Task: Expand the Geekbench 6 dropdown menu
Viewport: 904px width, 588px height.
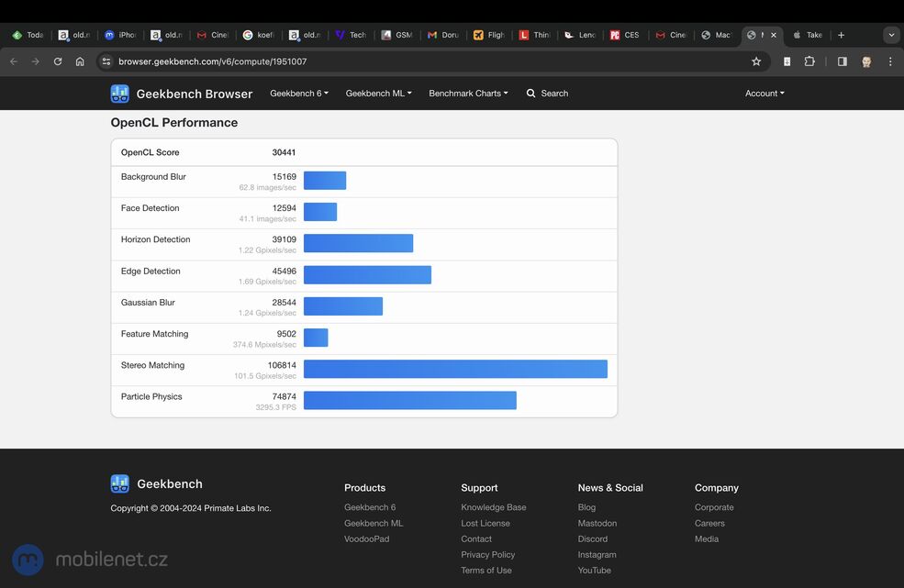Action: click(x=298, y=94)
